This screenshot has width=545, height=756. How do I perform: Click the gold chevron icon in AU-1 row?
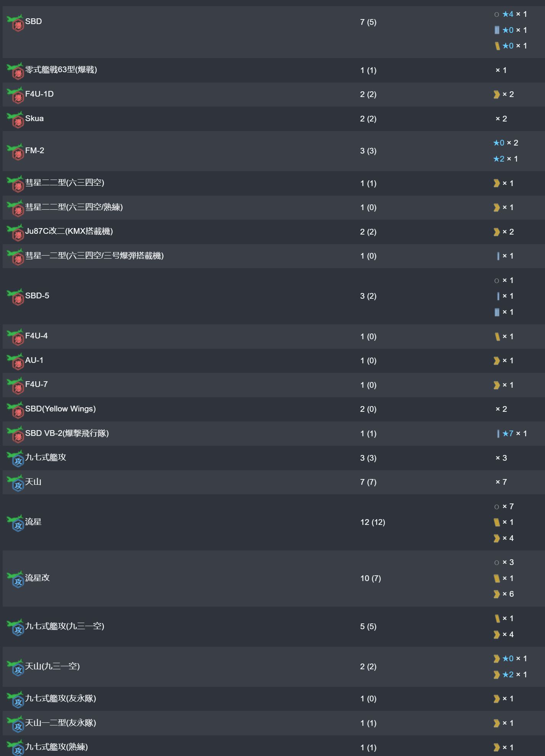496,361
